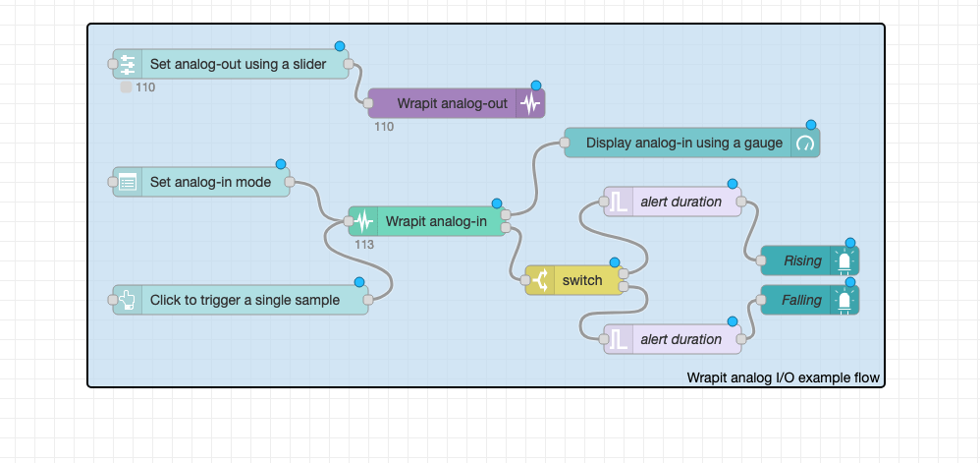The width and height of the screenshot is (980, 463).
Task: Click the gauge icon on Display analog-in node
Action: (805, 143)
